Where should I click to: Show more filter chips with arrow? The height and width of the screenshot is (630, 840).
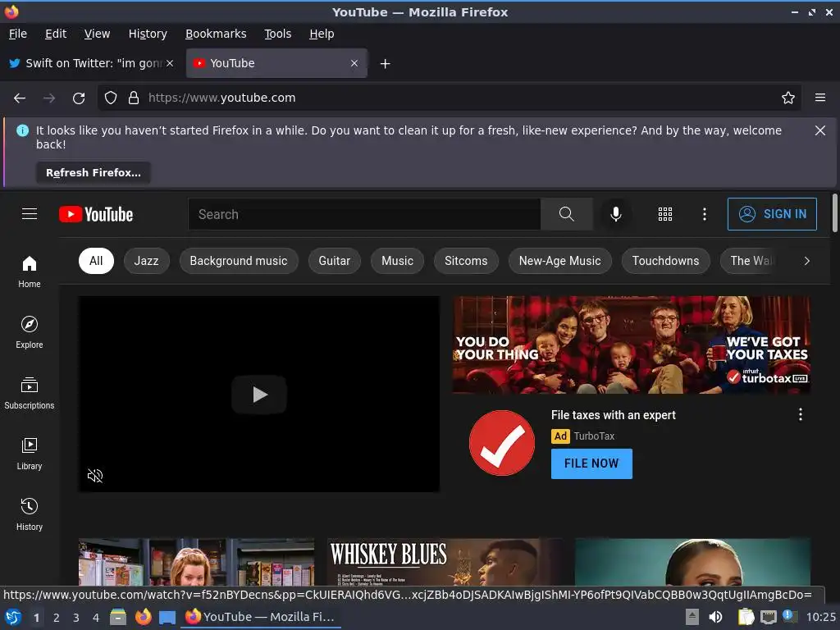(x=807, y=261)
